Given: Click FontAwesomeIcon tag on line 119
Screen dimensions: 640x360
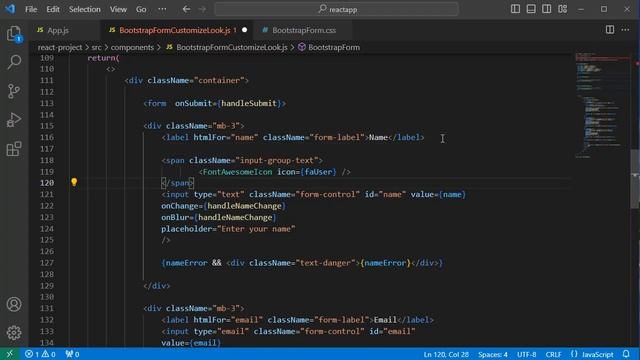Looking at the screenshot, I should point(237,172).
